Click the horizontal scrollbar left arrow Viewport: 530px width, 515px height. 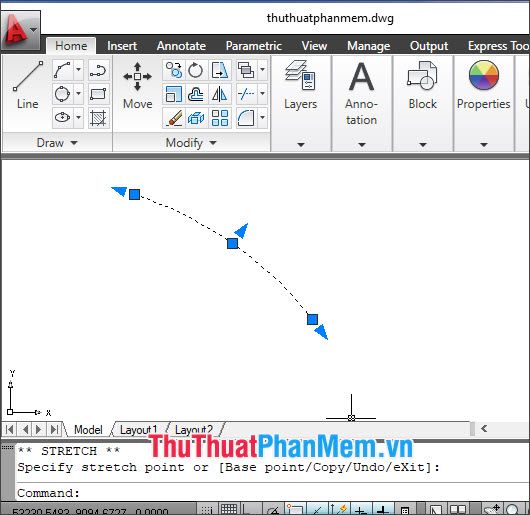(x=484, y=428)
